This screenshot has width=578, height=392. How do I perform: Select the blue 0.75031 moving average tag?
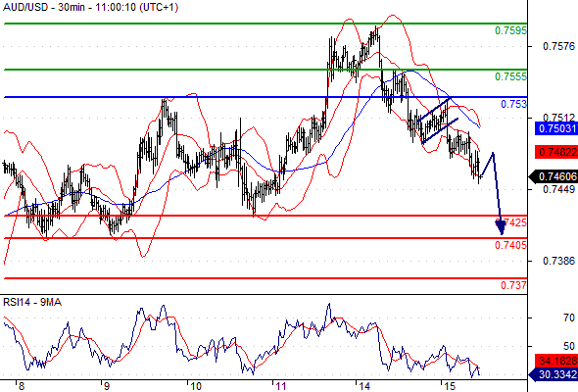[556, 128]
